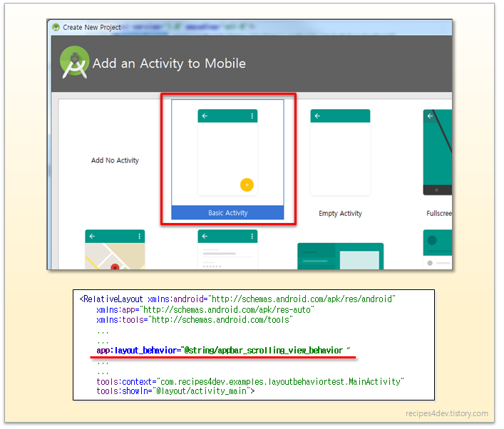Click the tools:context attribute line
The width and height of the screenshot is (504, 429).
pos(250,382)
